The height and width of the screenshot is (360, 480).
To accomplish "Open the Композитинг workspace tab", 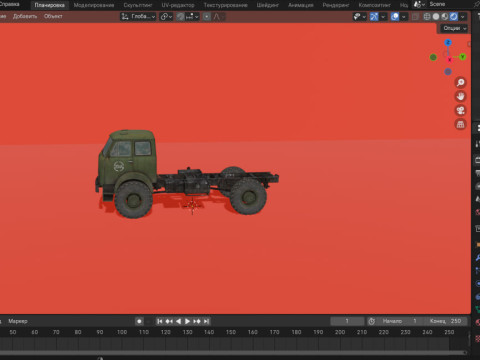I will click(x=374, y=5).
